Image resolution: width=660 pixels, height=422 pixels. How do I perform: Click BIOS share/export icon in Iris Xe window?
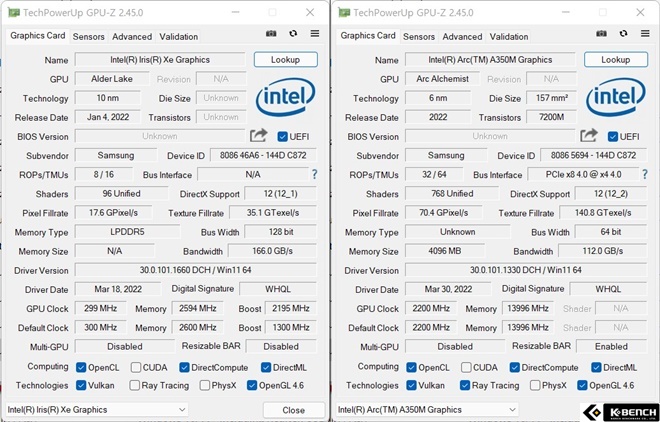(x=258, y=135)
